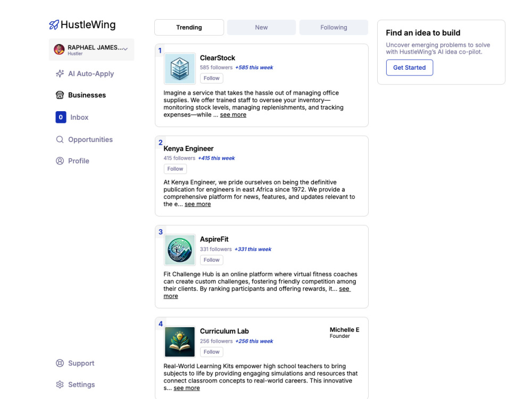Click rank number 1 badge on ClearStock
This screenshot has height=399, width=532.
160,51
